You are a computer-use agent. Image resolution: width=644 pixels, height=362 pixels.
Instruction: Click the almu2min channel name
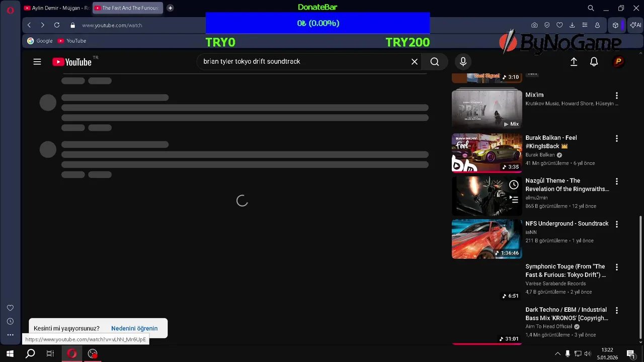pyautogui.click(x=537, y=198)
